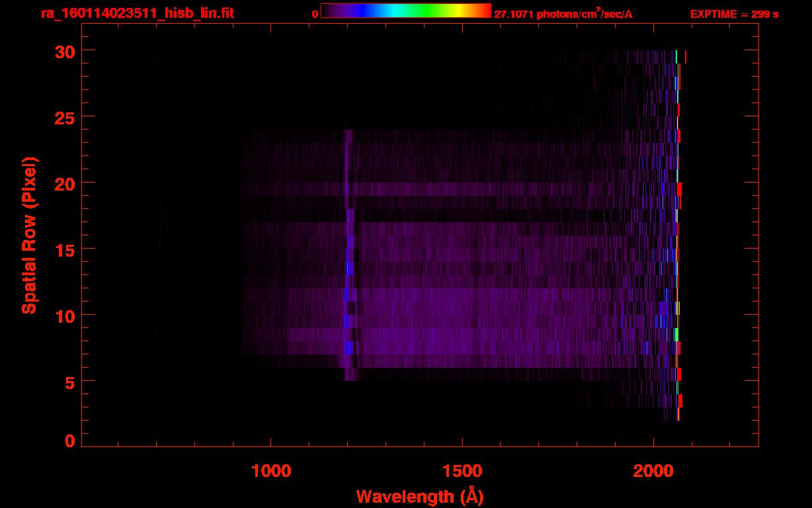This screenshot has height=508, width=812.
Task: Click the 27.1071 photons/cm²/sec/A label
Action: (563, 14)
